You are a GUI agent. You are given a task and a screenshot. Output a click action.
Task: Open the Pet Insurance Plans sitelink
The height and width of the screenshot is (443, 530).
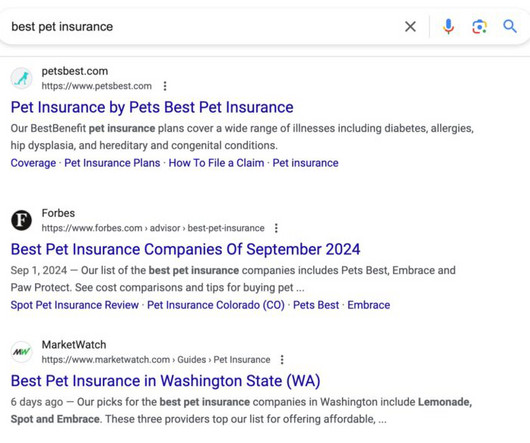tap(112, 163)
